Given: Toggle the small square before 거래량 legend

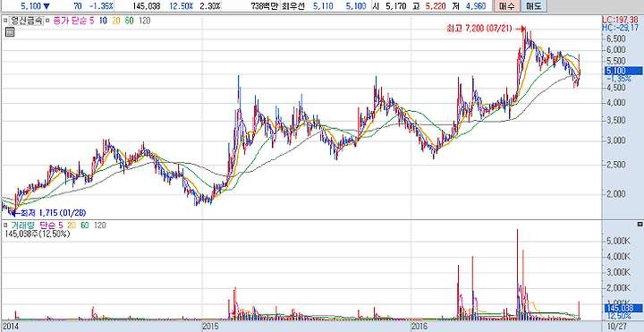Looking at the screenshot, I should pos(5,225).
